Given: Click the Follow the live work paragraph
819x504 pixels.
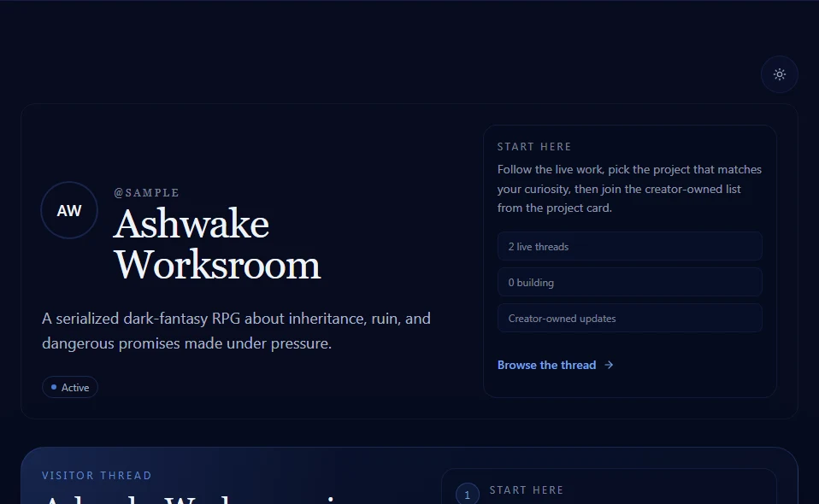Looking at the screenshot, I should coord(629,188).
